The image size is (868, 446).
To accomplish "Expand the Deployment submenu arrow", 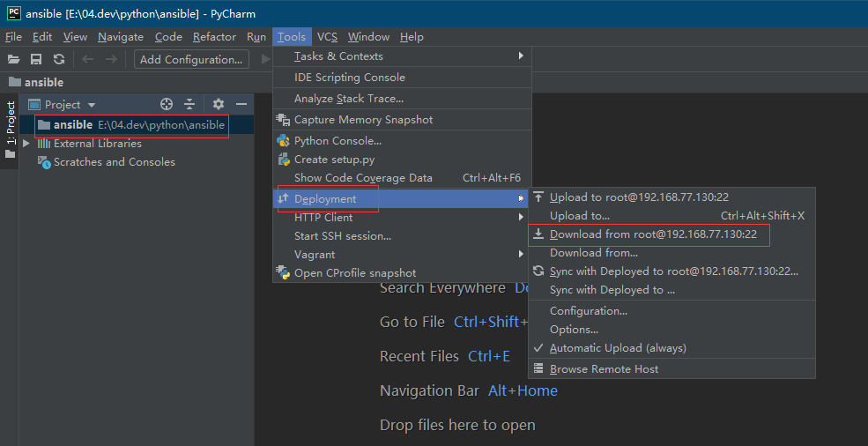I will pos(520,198).
